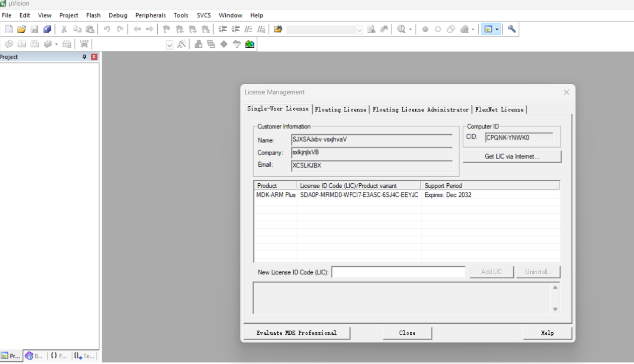Open kill breakpoints dropdown arrow

[x=473, y=29]
